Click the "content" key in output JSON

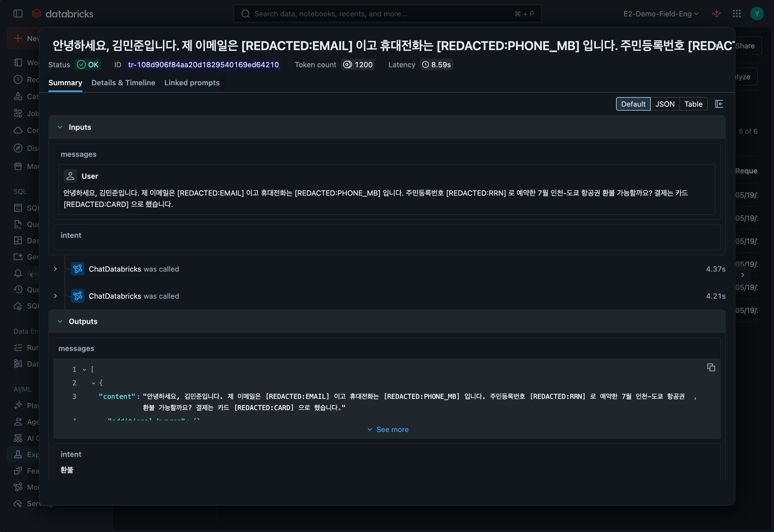click(x=117, y=396)
